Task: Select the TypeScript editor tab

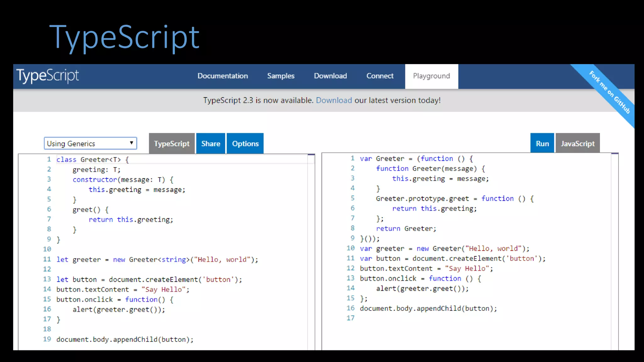Action: pos(172,144)
